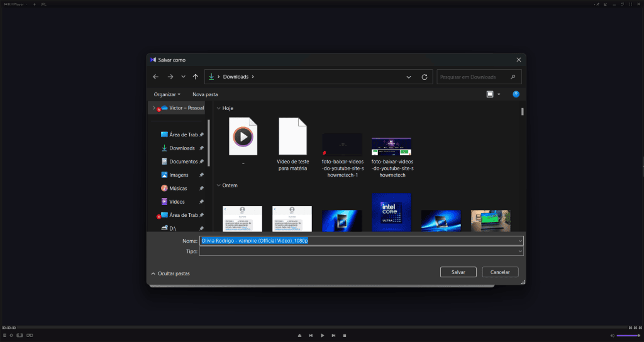Click the volume slider in the player

point(628,336)
